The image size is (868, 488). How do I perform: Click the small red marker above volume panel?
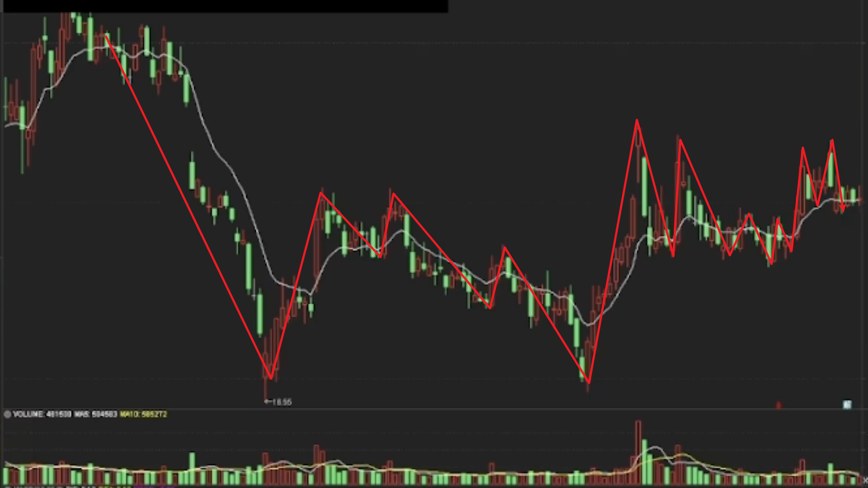pos(779,405)
